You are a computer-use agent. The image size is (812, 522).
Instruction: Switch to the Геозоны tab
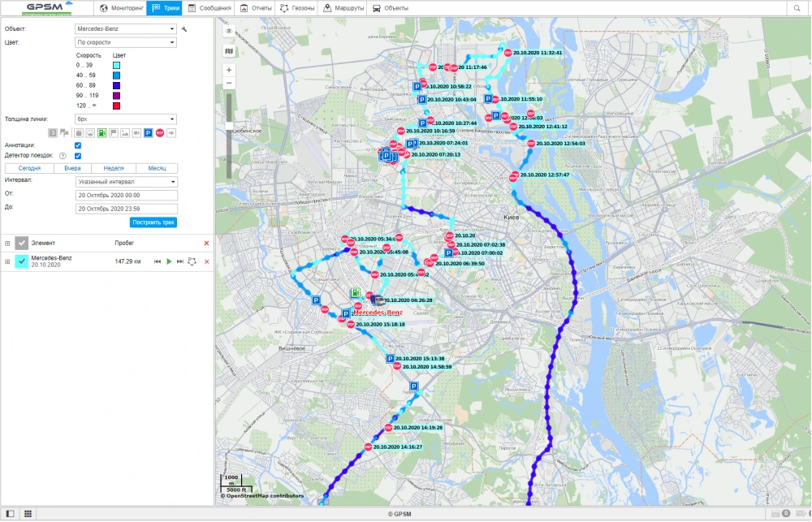[296, 8]
